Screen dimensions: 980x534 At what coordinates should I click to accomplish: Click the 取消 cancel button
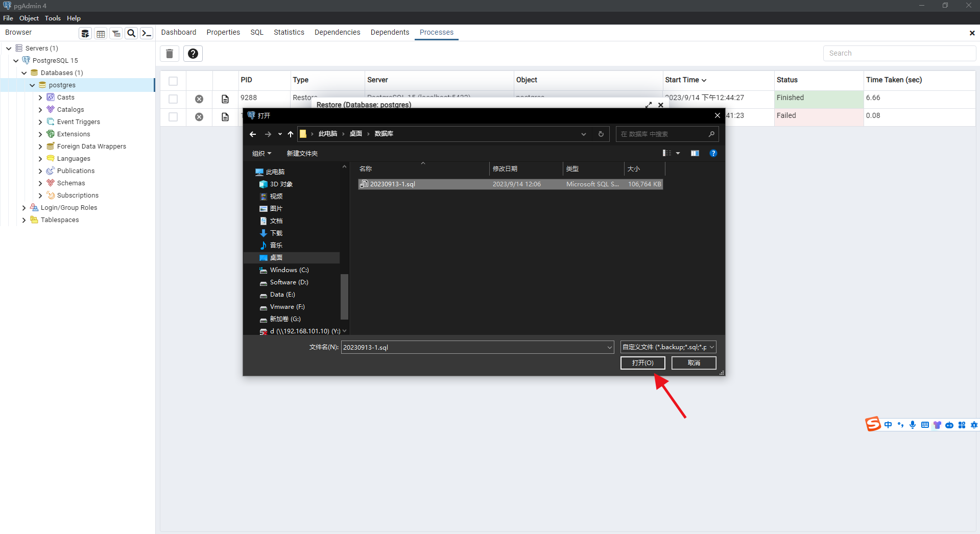(x=694, y=363)
